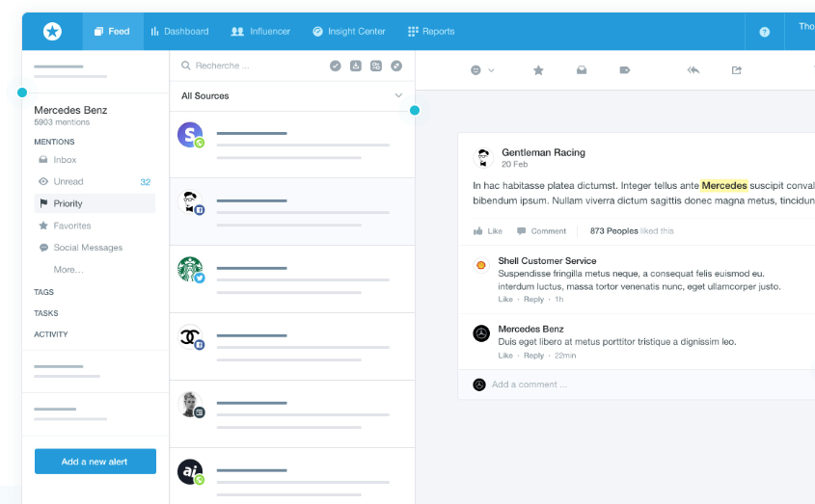Click the Mercedes Benz comment avatar
This screenshot has height=504, width=815.
481,333
